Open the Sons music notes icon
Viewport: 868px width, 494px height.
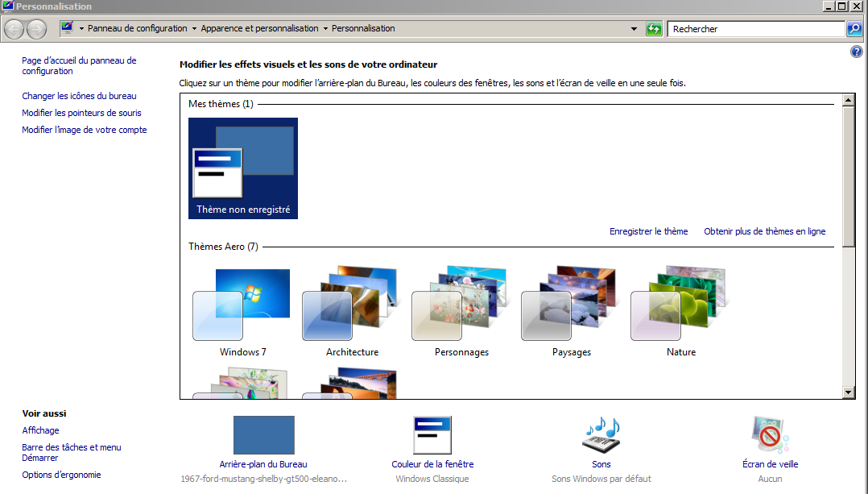coord(601,434)
